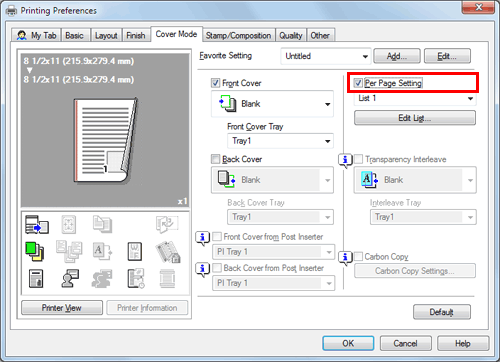
Task: Click the greyed scattered multiple pages icon
Action: [x=69, y=252]
